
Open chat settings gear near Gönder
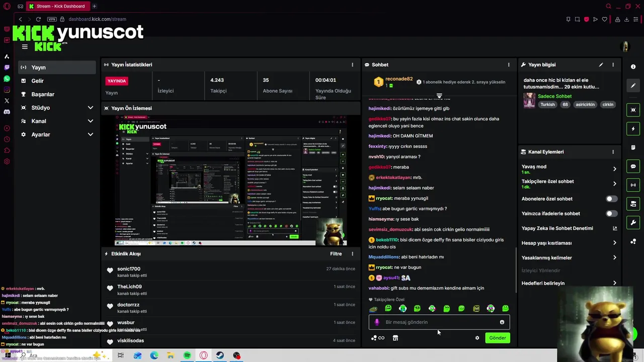pyautogui.click(x=477, y=338)
